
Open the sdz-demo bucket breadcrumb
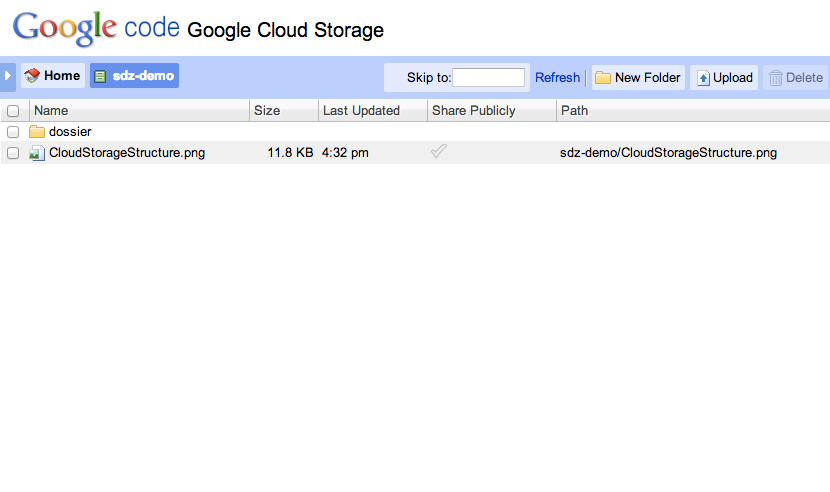[x=144, y=76]
